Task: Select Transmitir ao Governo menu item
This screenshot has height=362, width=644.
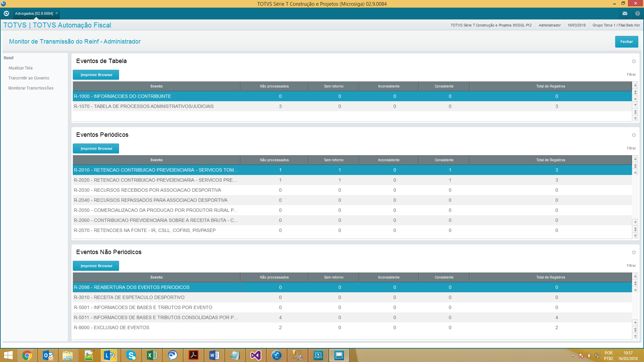Action: 29,78
